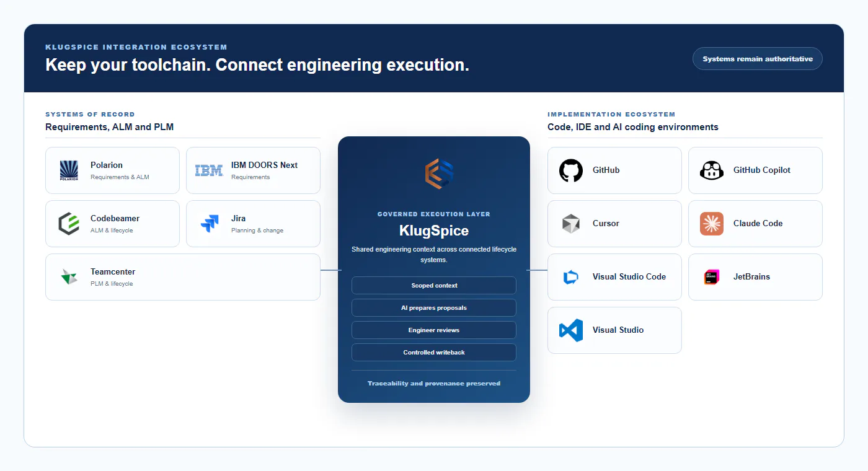Viewport: 868px width, 471px height.
Task: Click the Systems remain authoritative pill
Action: [758, 59]
